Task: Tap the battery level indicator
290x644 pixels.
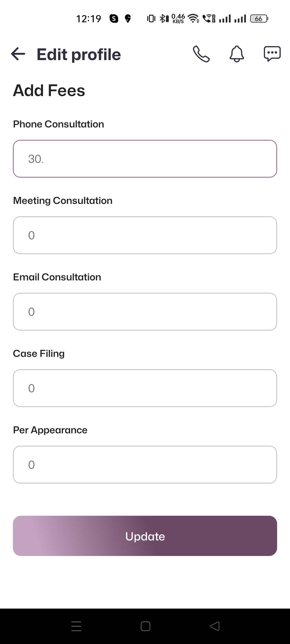Action: point(259,19)
